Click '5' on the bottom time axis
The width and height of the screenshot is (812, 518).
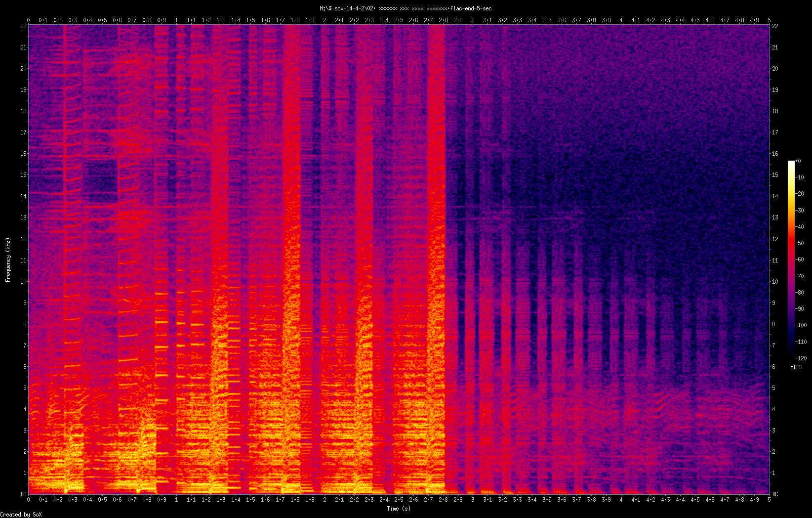(769, 500)
